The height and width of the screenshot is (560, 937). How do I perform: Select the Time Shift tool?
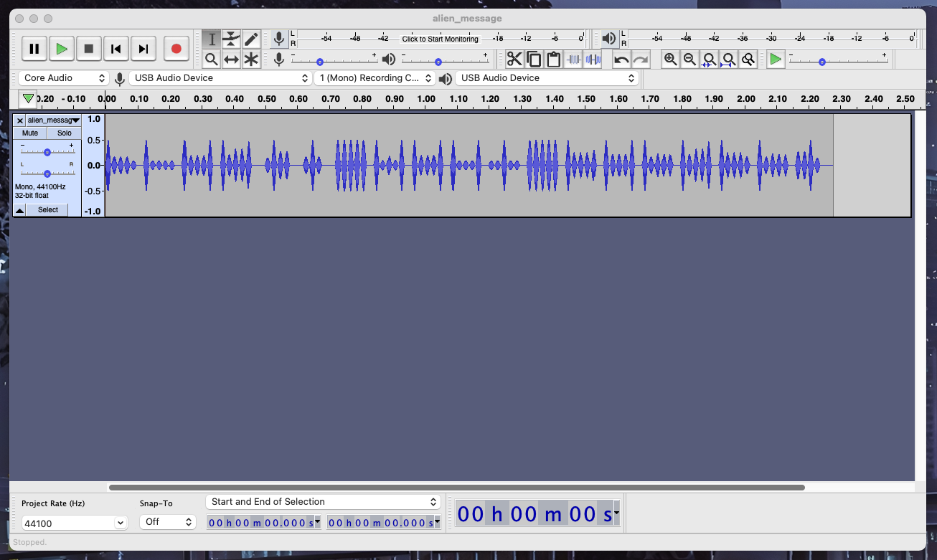231,59
